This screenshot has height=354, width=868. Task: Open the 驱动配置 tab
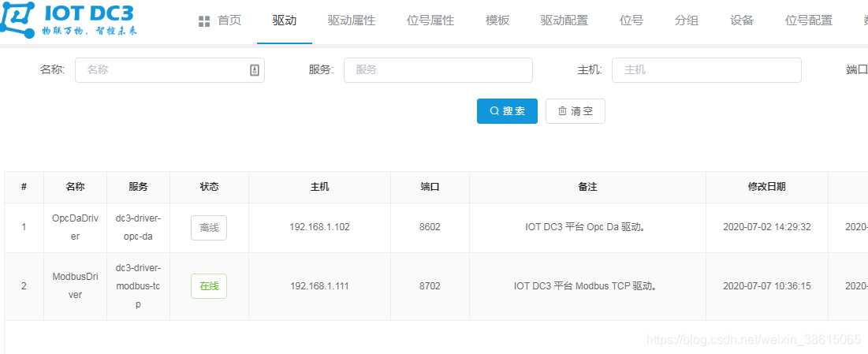[564, 21]
